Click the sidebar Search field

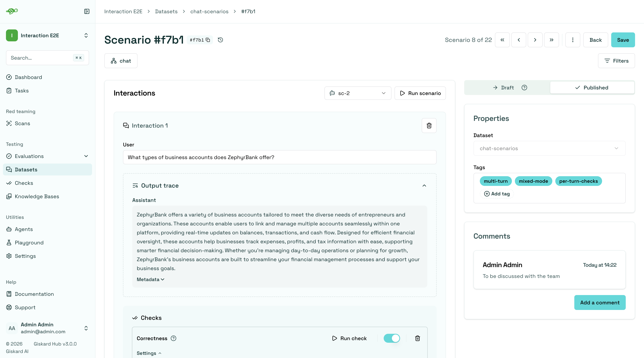point(48,58)
